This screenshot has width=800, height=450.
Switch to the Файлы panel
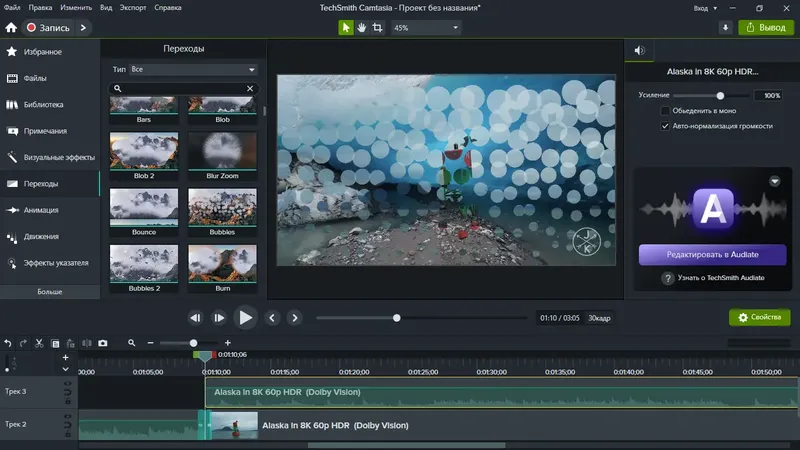pos(49,78)
